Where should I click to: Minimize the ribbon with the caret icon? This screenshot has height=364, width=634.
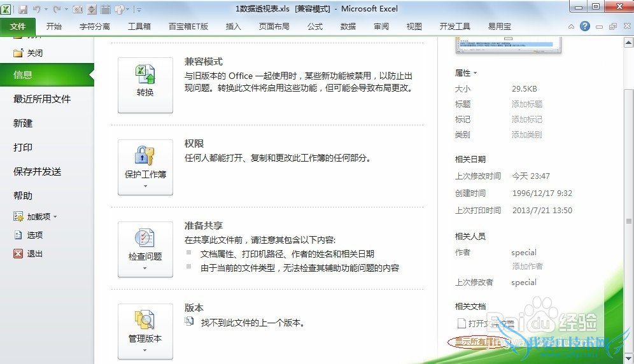coord(571,27)
